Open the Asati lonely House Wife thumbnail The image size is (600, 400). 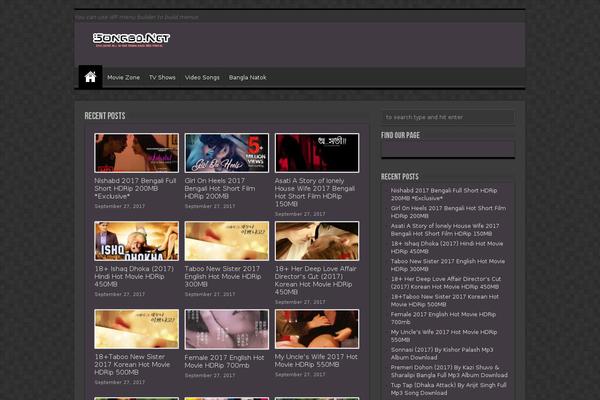point(317,153)
